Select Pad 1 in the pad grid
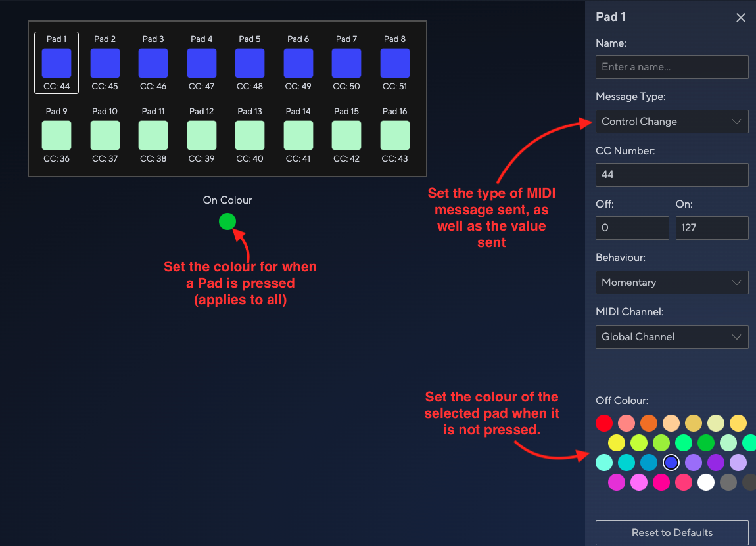This screenshot has height=546, width=756. click(x=56, y=63)
